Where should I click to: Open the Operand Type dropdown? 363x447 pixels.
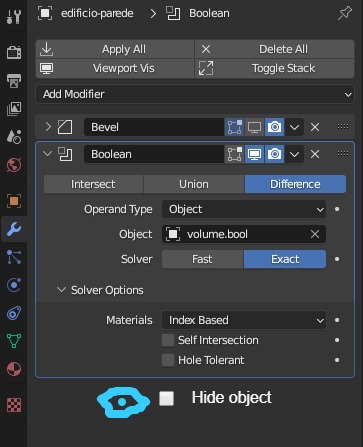[244, 209]
